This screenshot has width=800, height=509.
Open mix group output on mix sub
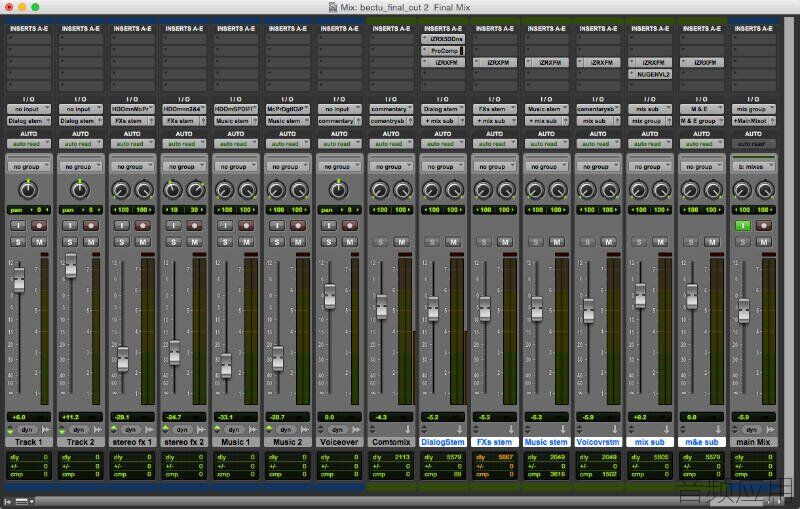pos(650,121)
